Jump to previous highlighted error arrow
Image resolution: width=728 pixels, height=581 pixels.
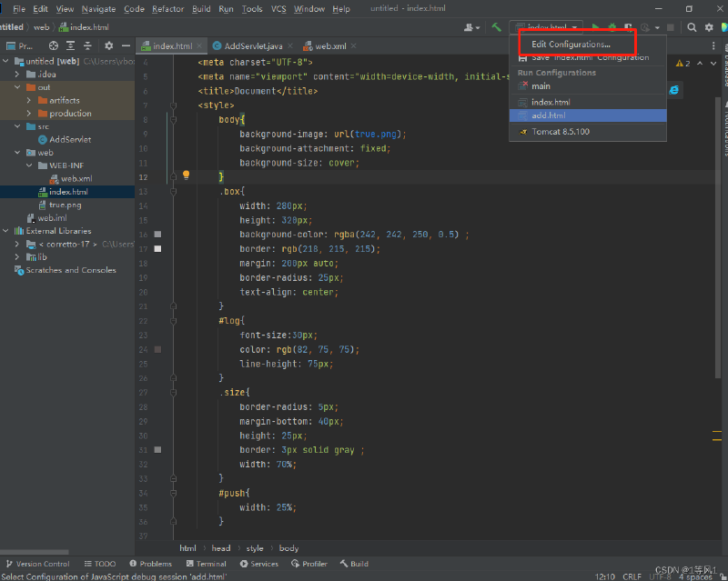700,63
